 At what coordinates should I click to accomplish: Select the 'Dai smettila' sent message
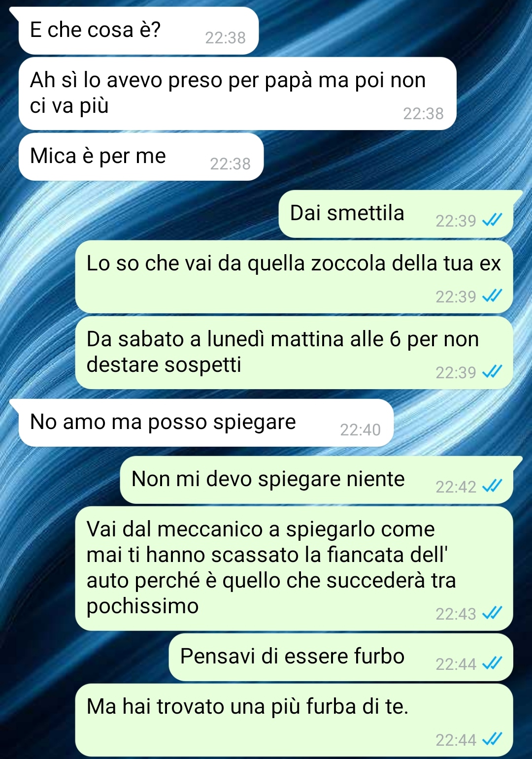pyautogui.click(x=396, y=214)
